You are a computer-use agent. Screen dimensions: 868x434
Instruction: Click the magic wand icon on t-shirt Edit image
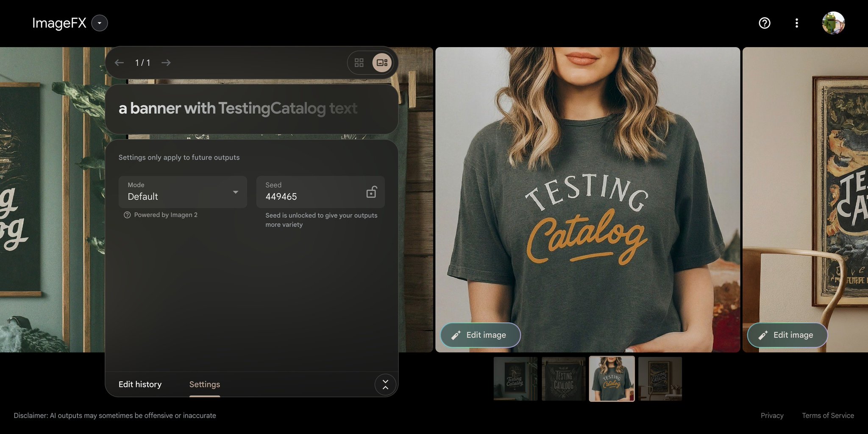[x=456, y=335]
